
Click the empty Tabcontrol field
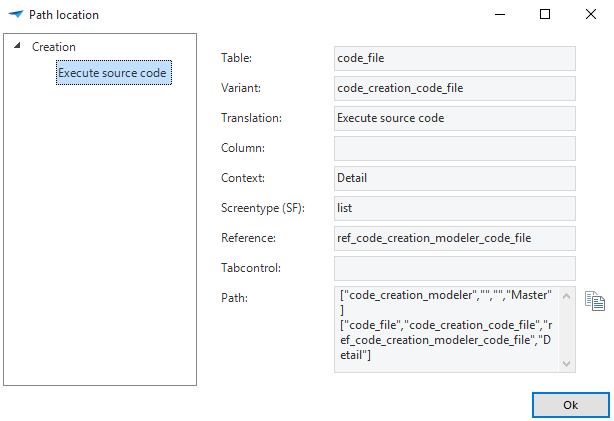pyautogui.click(x=454, y=268)
